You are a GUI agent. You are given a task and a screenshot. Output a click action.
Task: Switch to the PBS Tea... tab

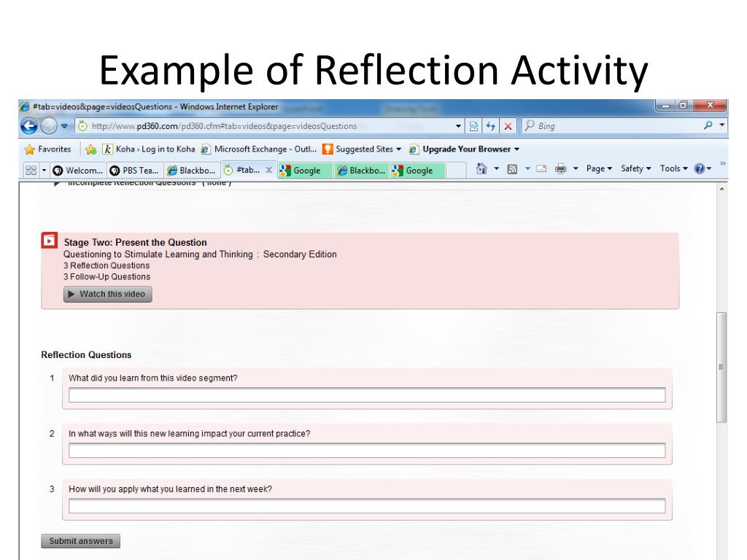click(x=135, y=171)
